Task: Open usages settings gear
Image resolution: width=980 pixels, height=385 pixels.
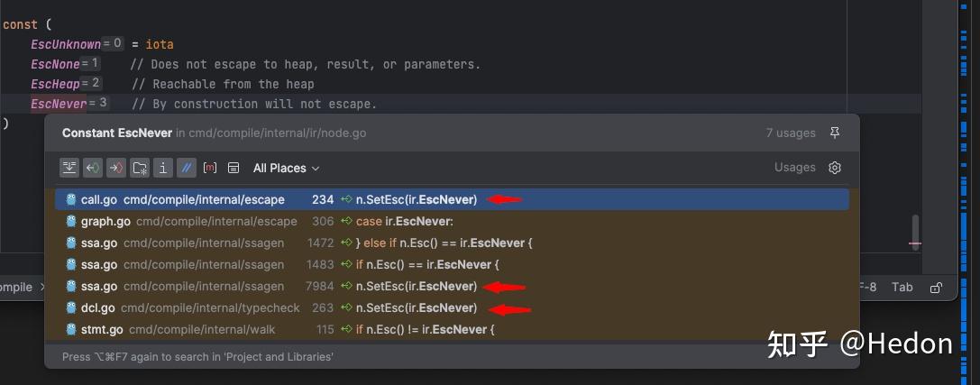Action: 835,168
